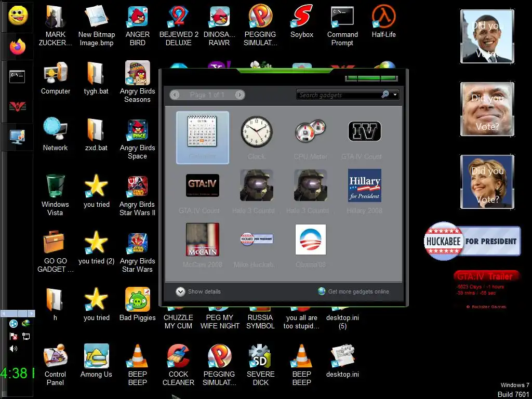The height and width of the screenshot is (399, 532).
Task: Click the green globe tray icon
Action: click(x=26, y=324)
